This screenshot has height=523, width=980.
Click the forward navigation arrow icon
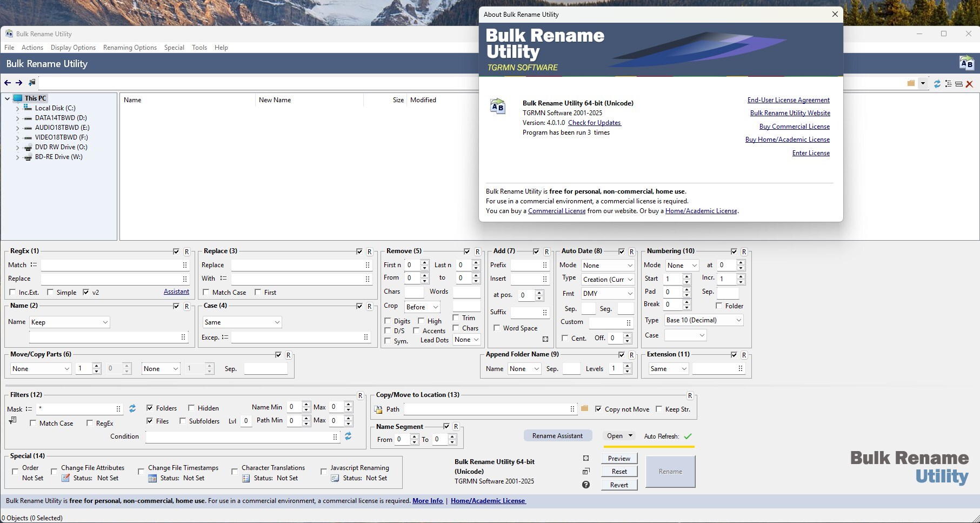tap(19, 83)
